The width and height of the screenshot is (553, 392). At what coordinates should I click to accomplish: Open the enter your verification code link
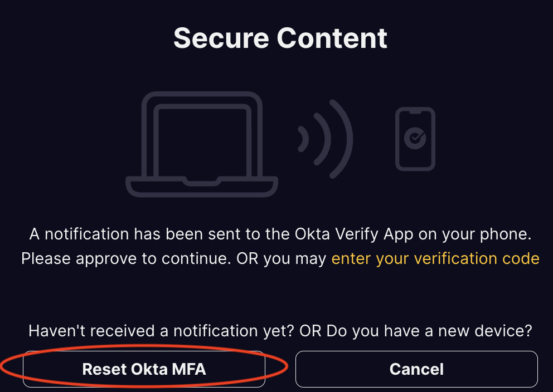[435, 258]
